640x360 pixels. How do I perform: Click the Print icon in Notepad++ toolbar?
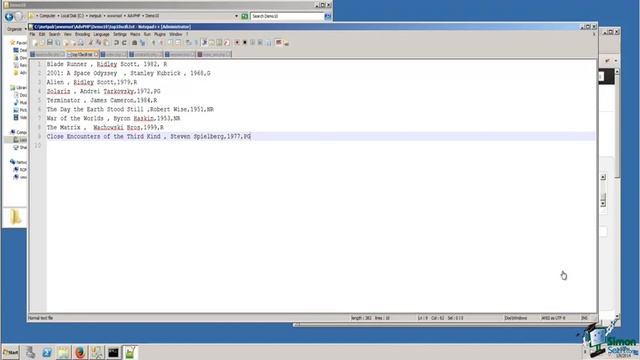click(81, 42)
